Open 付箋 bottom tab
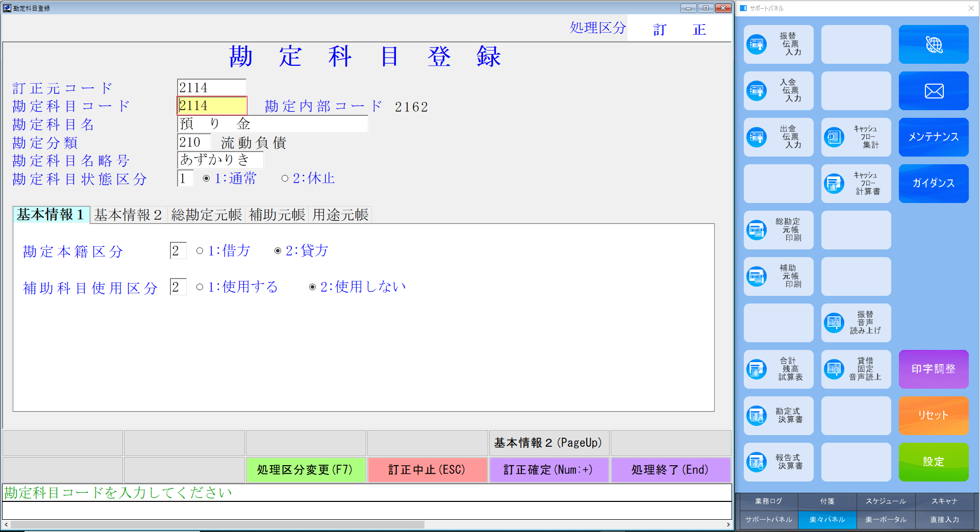 click(827, 501)
